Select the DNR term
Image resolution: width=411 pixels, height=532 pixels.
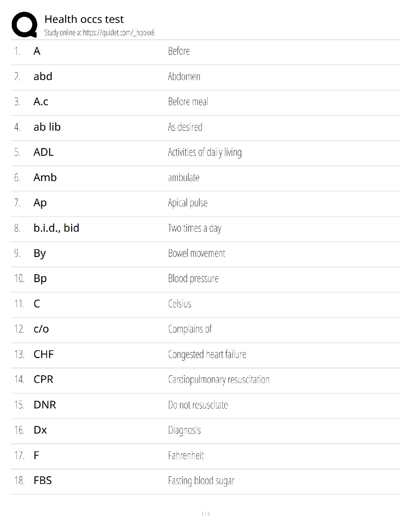pyautogui.click(x=45, y=405)
